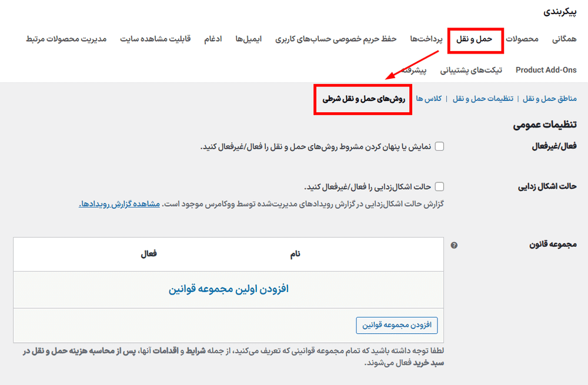
Task: Open the کلاس ها shipping section
Action: [429, 99]
